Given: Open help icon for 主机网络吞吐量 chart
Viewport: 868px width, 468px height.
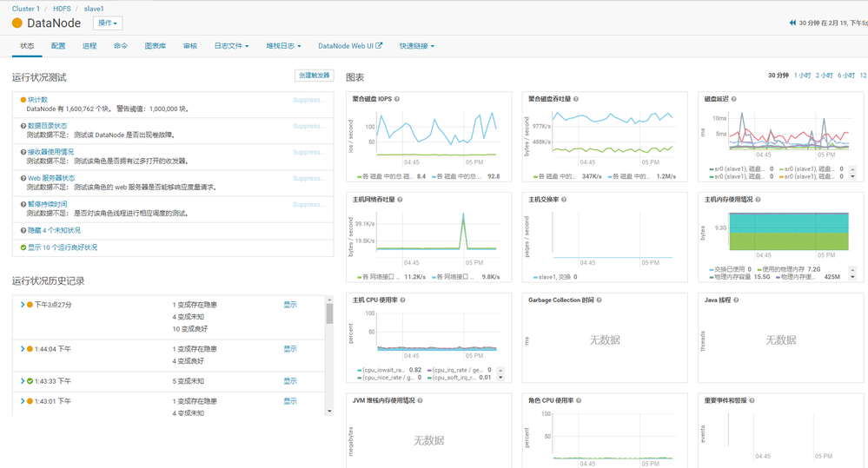Looking at the screenshot, I should click(x=400, y=200).
